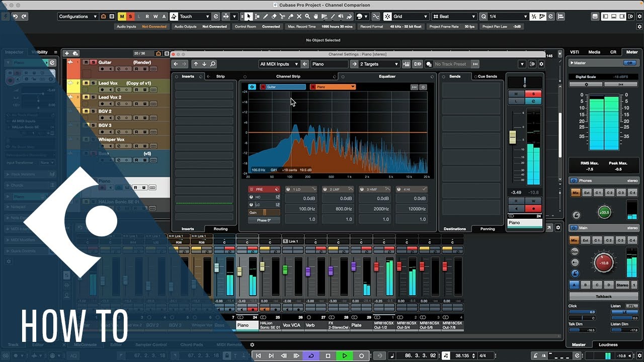
Task: Enable the Dim button in Main
Action: click(575, 251)
